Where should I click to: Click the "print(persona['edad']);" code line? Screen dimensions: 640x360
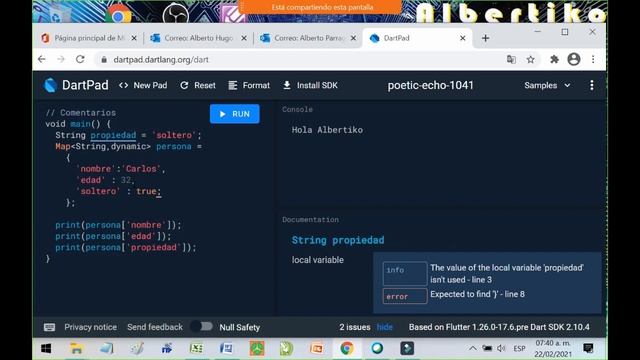click(113, 236)
